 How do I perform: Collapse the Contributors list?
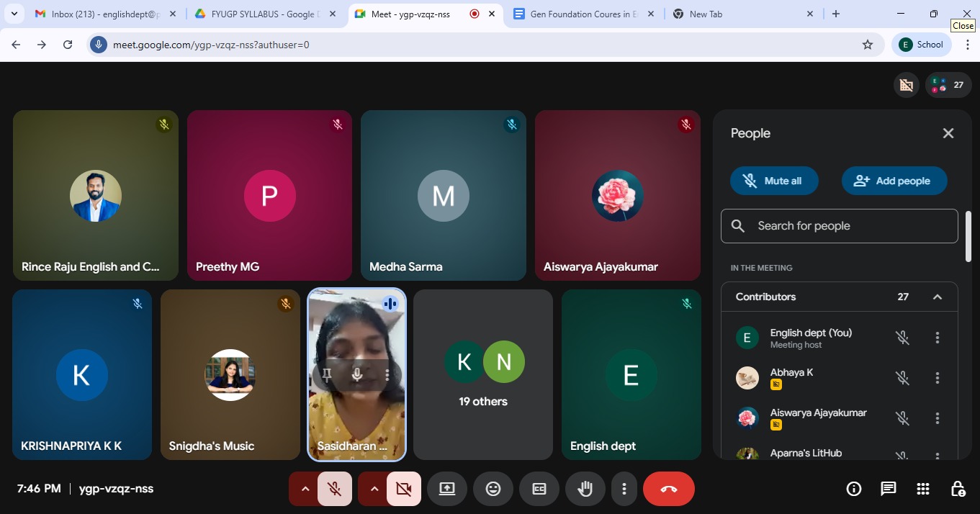(x=937, y=297)
